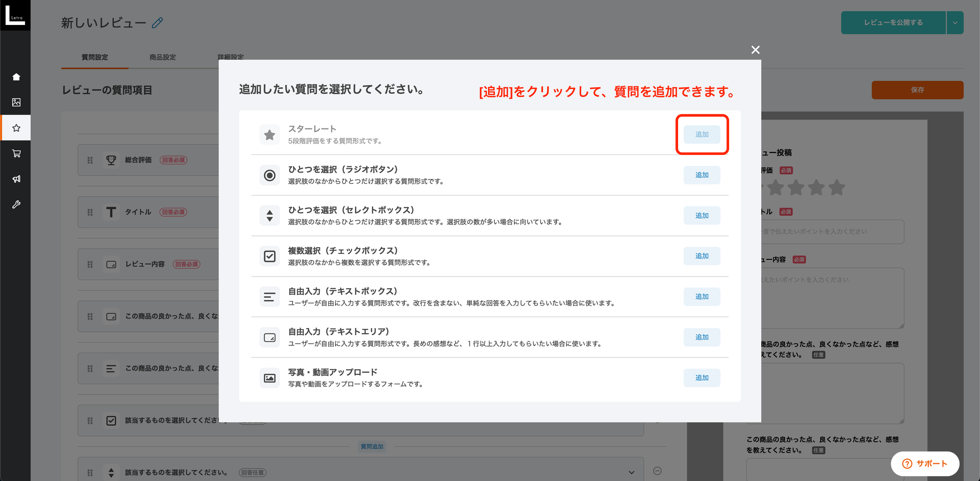Add the 写真・動画アップロード question

click(702, 378)
